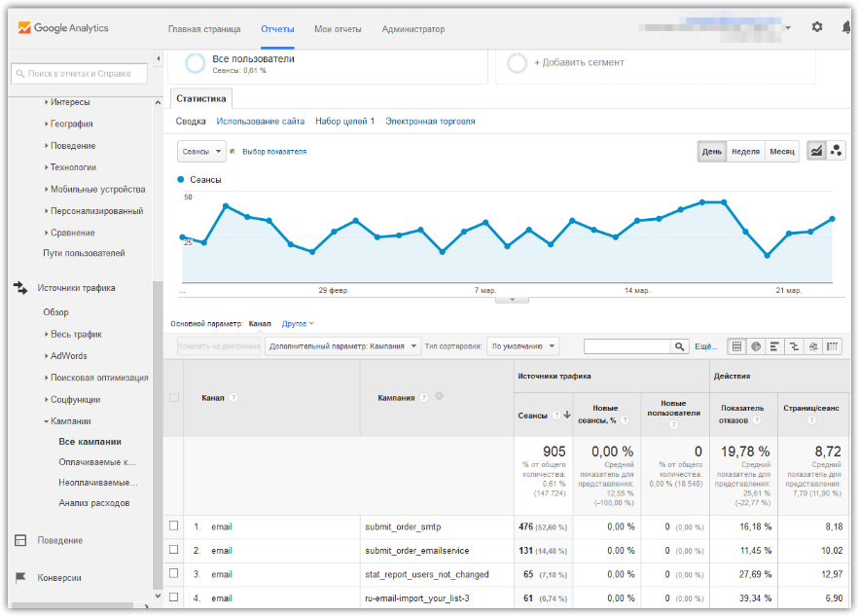Check the box for submit_order_smtp row

coord(174,526)
